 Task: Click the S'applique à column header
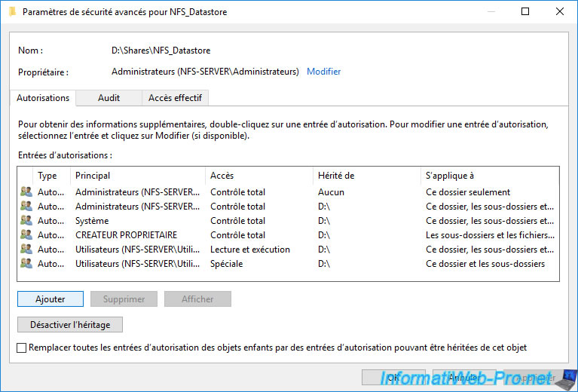(488, 176)
